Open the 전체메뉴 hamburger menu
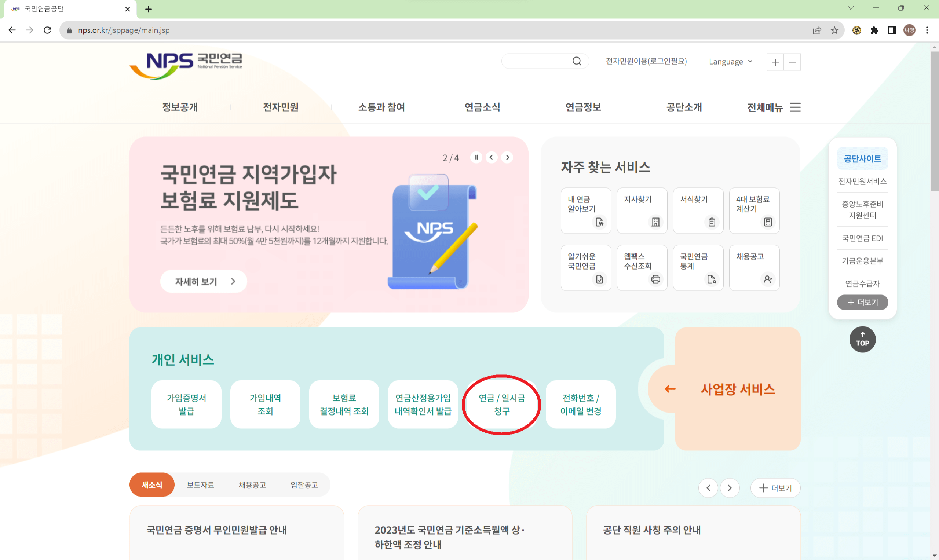The height and width of the screenshot is (560, 939). coord(773,107)
